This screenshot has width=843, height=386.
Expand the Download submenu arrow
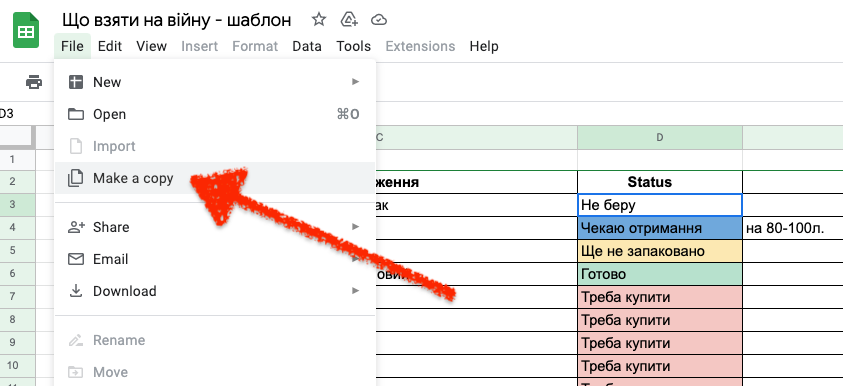355,291
